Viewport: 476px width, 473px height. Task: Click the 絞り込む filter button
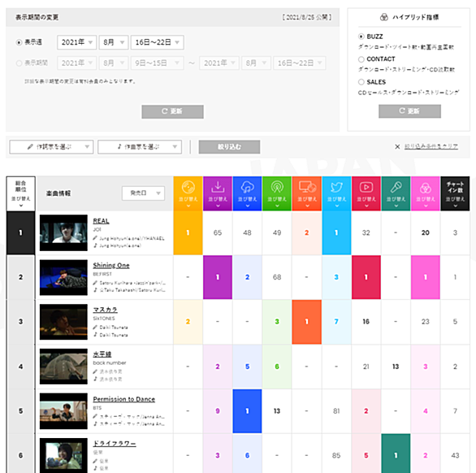pyautogui.click(x=229, y=147)
